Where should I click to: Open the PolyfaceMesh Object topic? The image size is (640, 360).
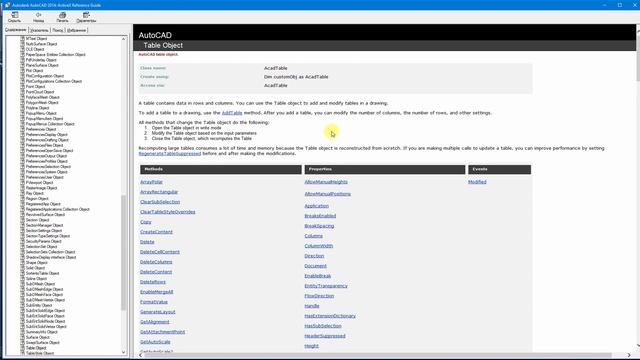pos(42,97)
